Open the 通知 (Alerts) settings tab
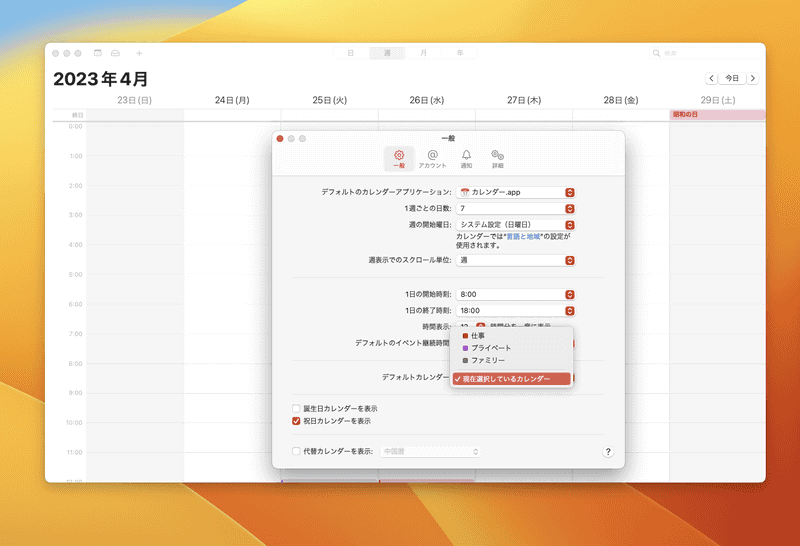 pos(466,159)
